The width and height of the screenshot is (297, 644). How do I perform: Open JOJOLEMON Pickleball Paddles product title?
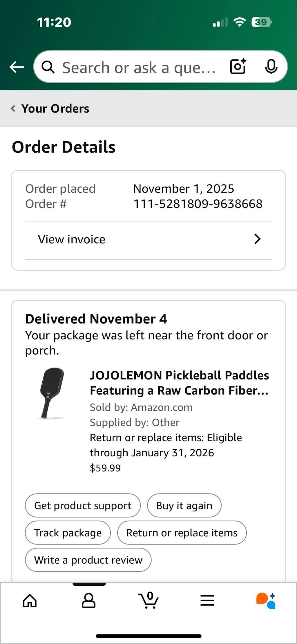coord(179,383)
